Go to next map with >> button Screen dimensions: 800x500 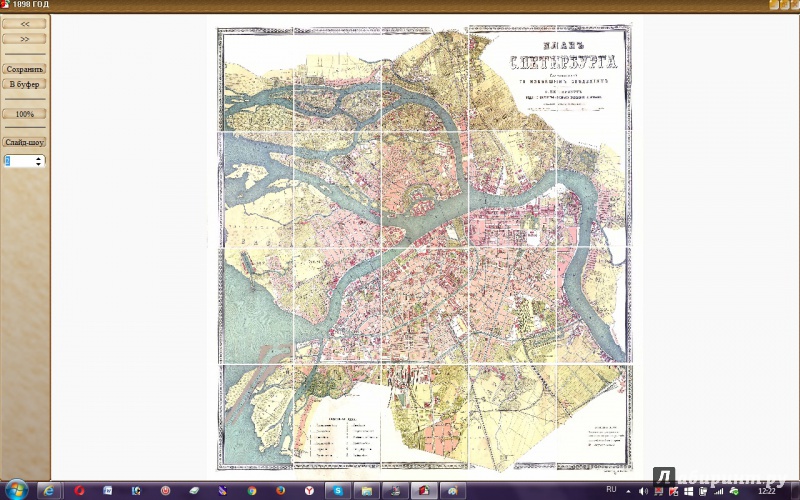click(24, 39)
